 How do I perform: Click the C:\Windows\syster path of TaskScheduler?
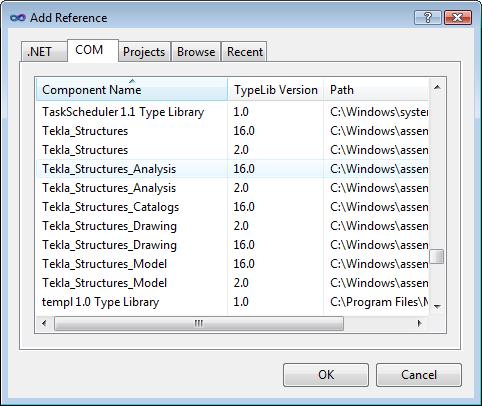[379, 112]
